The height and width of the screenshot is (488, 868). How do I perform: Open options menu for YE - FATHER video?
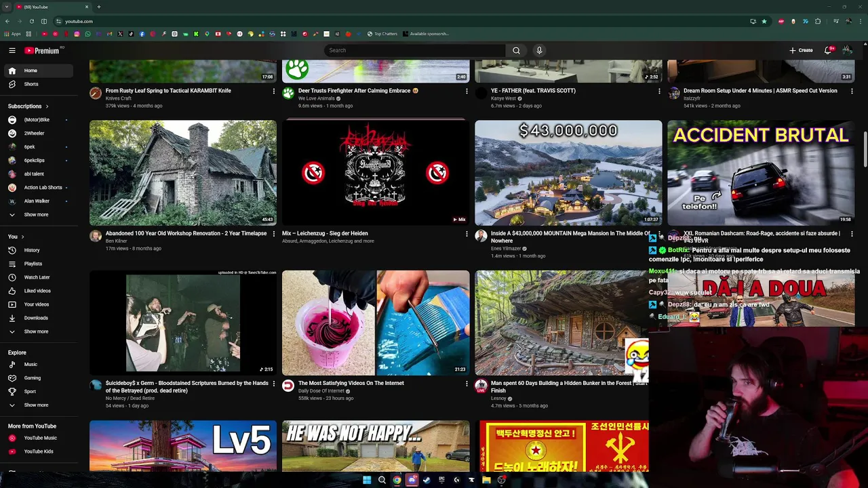pyautogui.click(x=659, y=91)
